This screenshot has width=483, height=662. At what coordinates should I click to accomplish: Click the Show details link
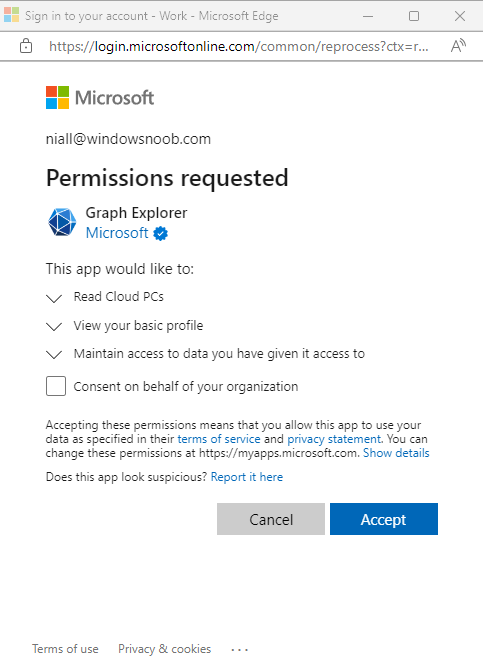(x=396, y=453)
